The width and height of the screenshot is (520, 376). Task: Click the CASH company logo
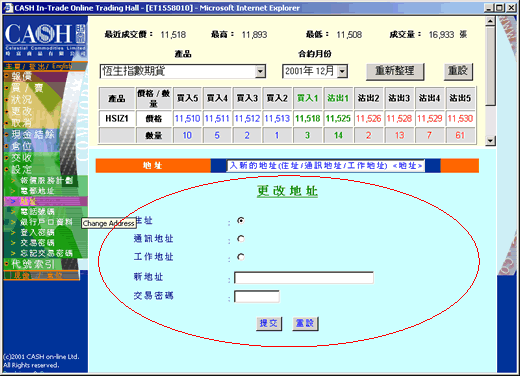pyautogui.click(x=45, y=39)
